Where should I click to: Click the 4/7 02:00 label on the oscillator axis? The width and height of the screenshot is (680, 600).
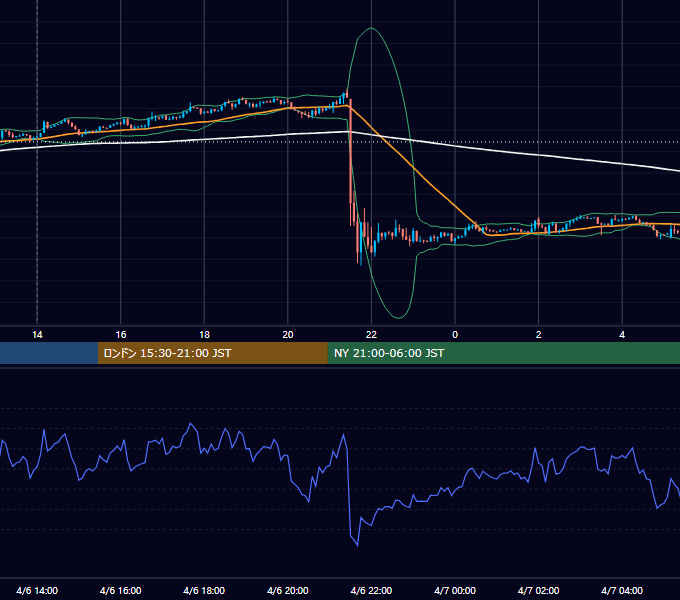[538, 590]
